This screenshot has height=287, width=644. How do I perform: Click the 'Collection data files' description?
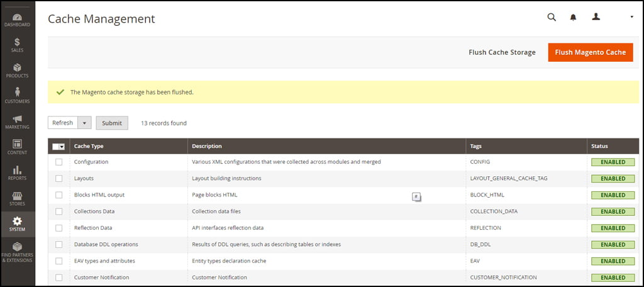click(x=216, y=211)
